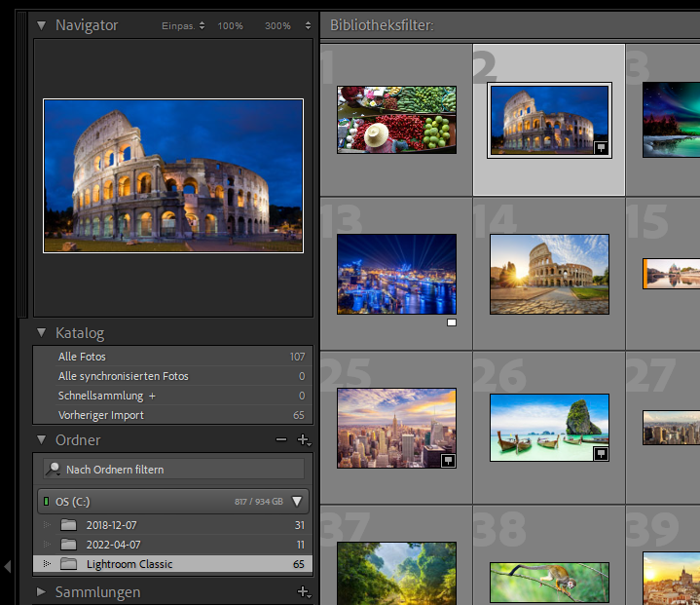Click the OS (C:) volume header

click(x=173, y=502)
